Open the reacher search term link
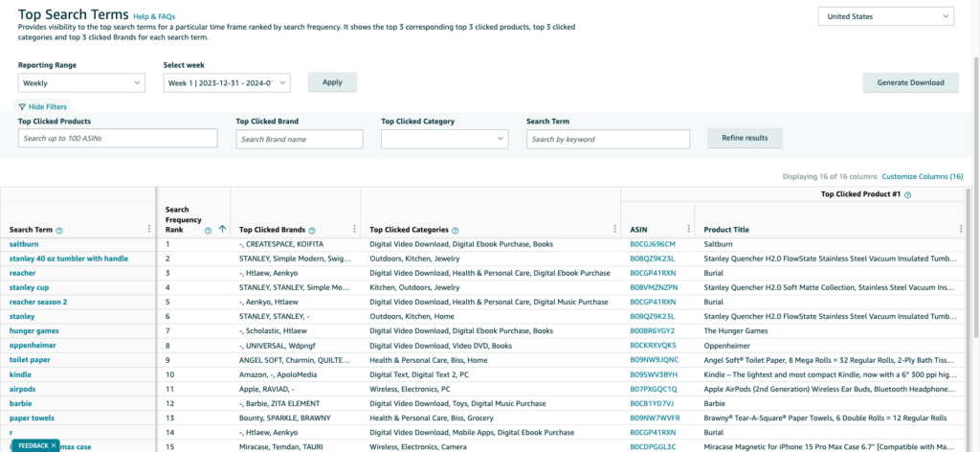 [23, 273]
